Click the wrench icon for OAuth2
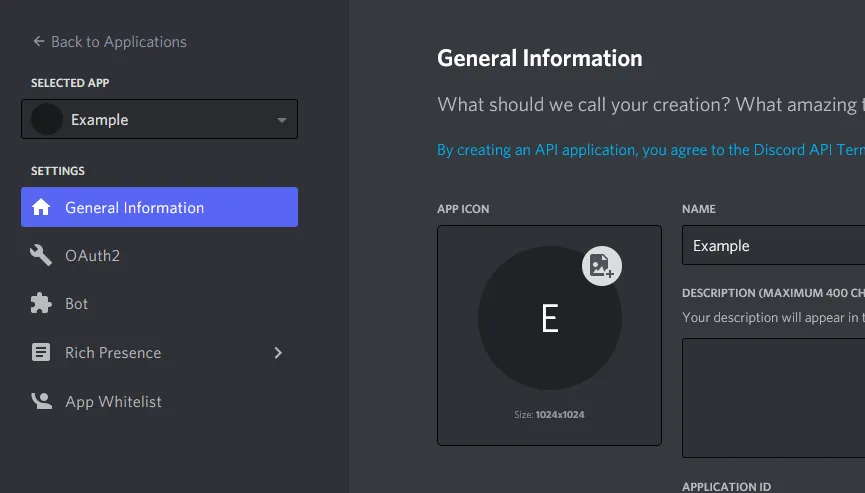Image resolution: width=865 pixels, height=493 pixels. click(x=41, y=256)
